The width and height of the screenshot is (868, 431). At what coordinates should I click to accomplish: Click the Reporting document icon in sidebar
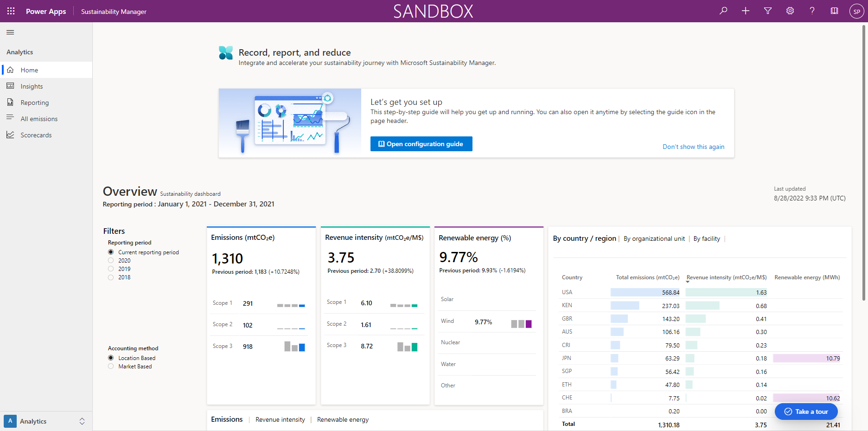(10, 102)
